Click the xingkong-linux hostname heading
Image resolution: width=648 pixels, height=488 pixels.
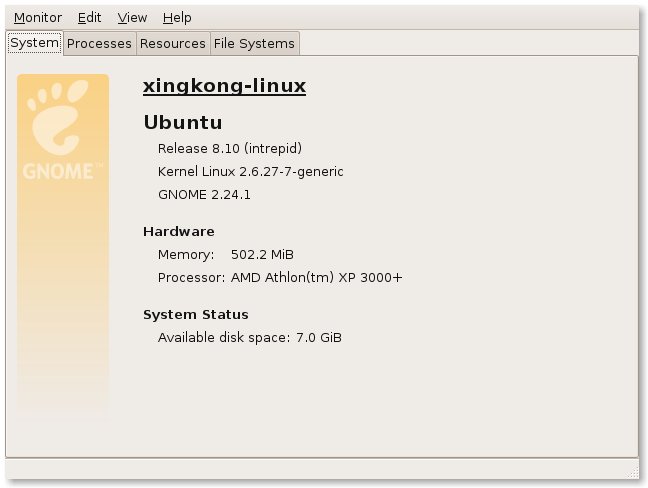click(224, 86)
